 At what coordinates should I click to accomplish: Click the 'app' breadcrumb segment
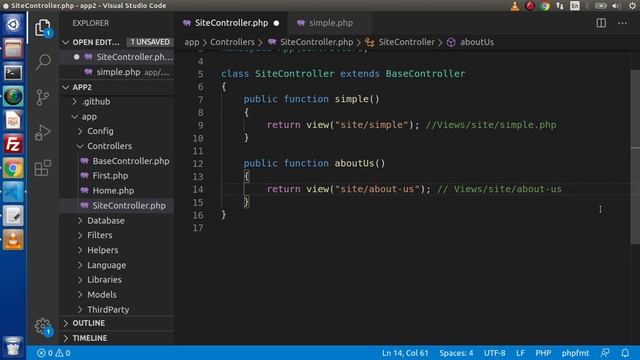[x=191, y=42]
